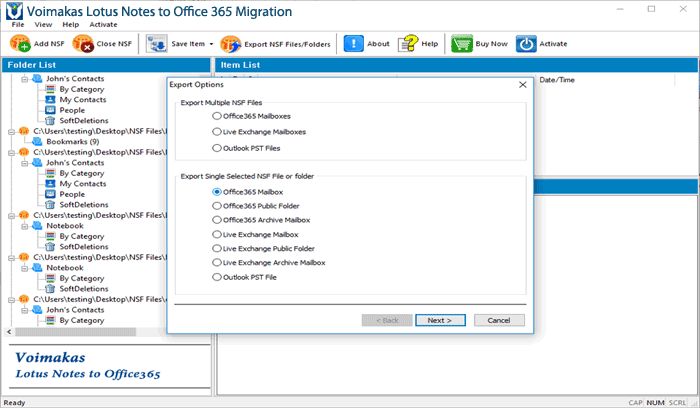Image resolution: width=700 pixels, height=408 pixels.
Task: Open the Save Item dropdown arrow
Action: point(211,44)
